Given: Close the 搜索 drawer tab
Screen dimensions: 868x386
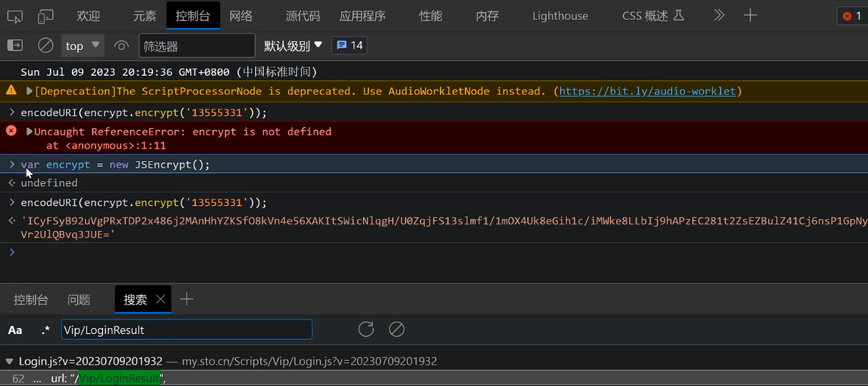Looking at the screenshot, I should pos(160,299).
